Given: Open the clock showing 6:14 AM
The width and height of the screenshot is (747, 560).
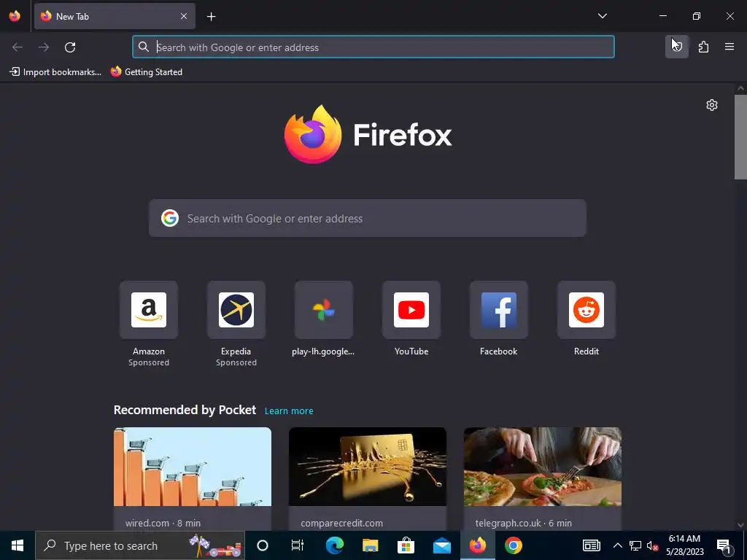Looking at the screenshot, I should (684, 545).
